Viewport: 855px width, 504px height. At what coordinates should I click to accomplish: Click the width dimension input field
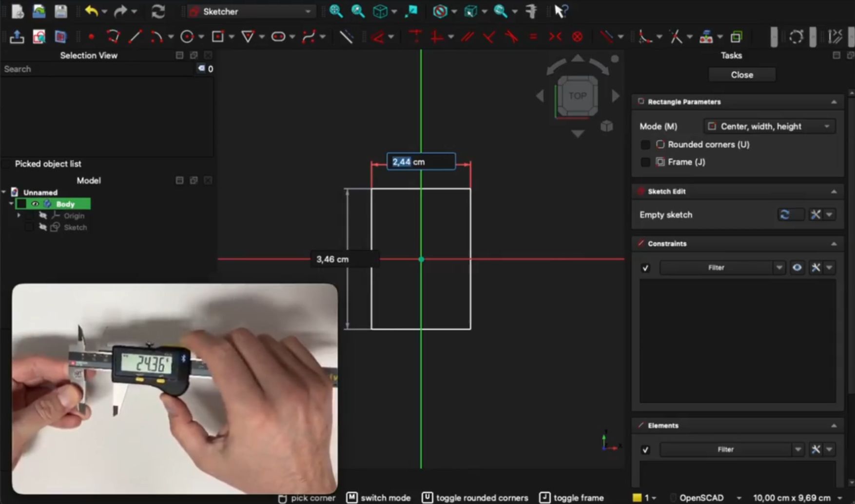[x=421, y=162]
